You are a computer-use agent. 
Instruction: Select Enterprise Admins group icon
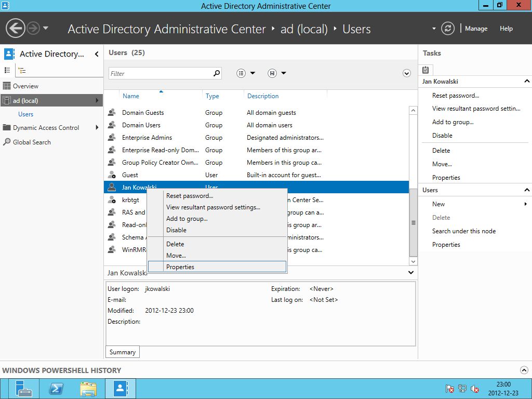(112, 137)
